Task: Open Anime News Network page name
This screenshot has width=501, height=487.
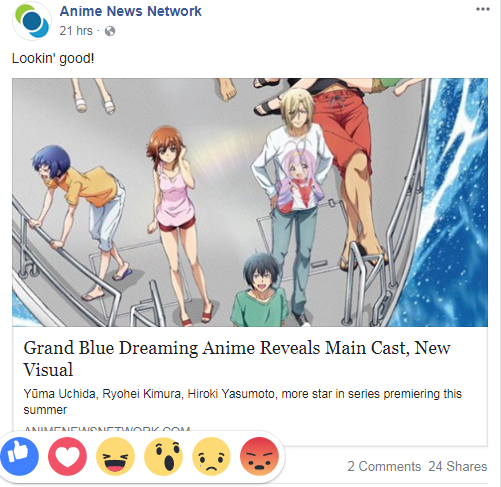Action: 130,11
